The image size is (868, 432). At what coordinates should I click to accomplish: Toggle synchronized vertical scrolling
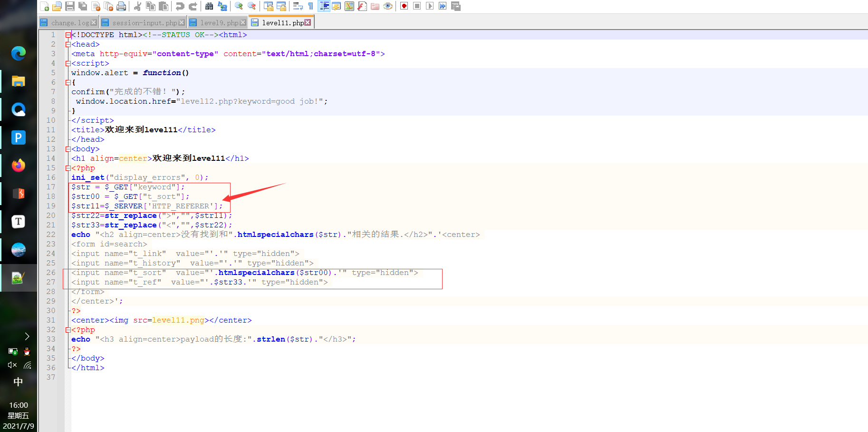(269, 6)
